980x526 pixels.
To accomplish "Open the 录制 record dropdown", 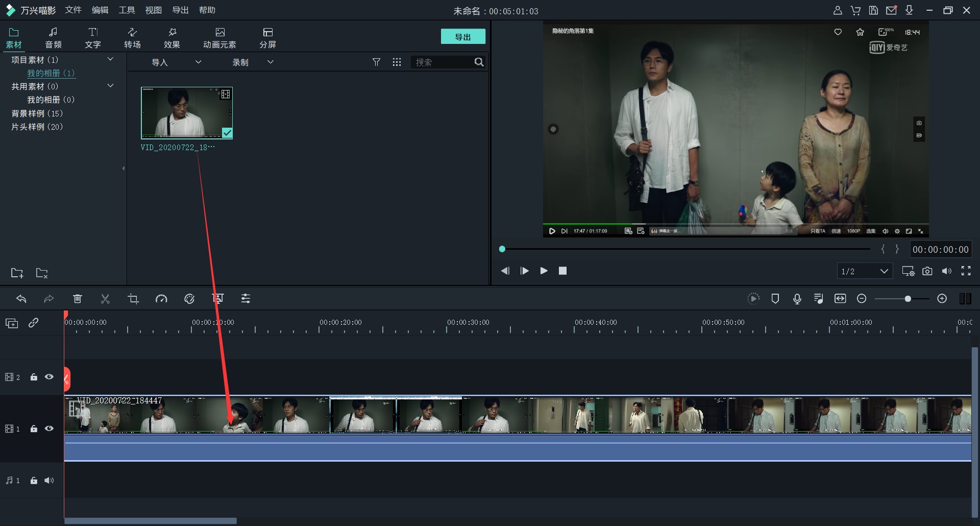I will coord(253,62).
